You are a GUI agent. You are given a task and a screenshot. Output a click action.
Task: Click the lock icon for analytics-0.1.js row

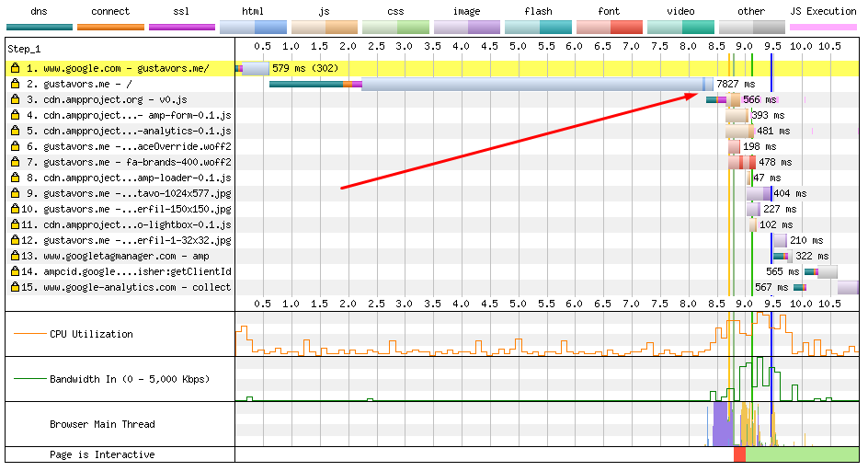pyautogui.click(x=16, y=131)
